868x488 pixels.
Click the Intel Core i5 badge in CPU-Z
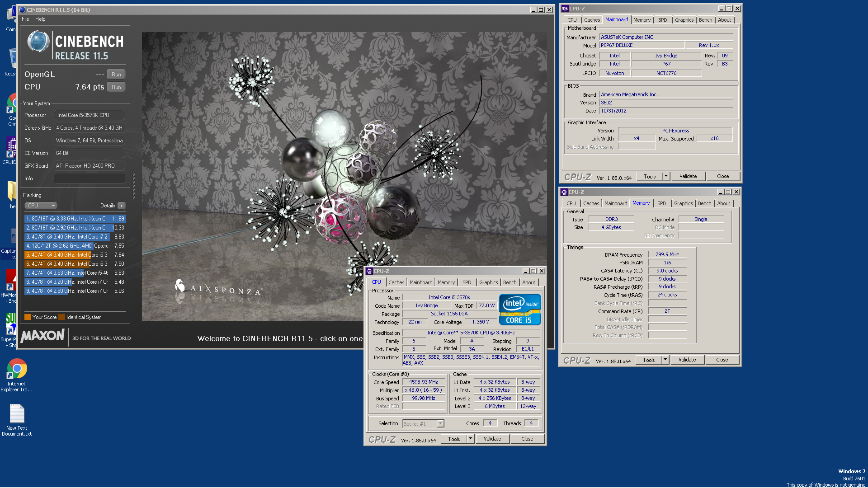point(519,310)
